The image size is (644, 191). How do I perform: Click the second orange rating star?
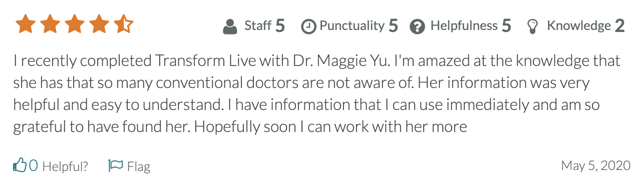click(x=50, y=24)
